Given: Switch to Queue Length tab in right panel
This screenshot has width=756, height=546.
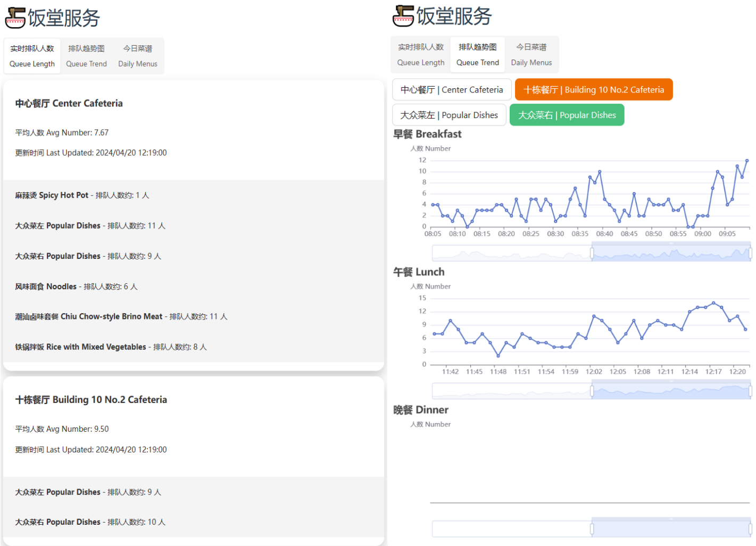Looking at the screenshot, I should (x=421, y=54).
